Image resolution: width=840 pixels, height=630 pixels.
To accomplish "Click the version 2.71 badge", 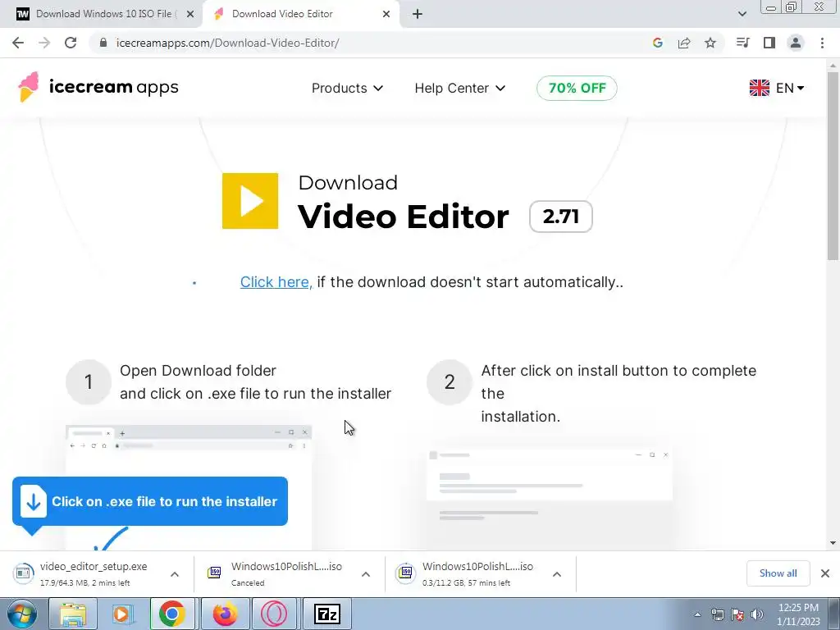I will pos(561,217).
